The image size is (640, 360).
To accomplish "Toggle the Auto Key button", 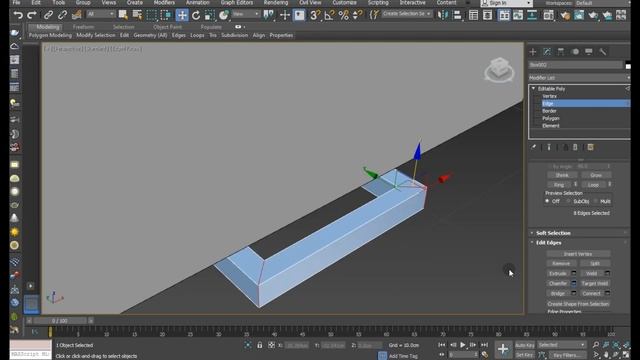I will click(x=524, y=345).
